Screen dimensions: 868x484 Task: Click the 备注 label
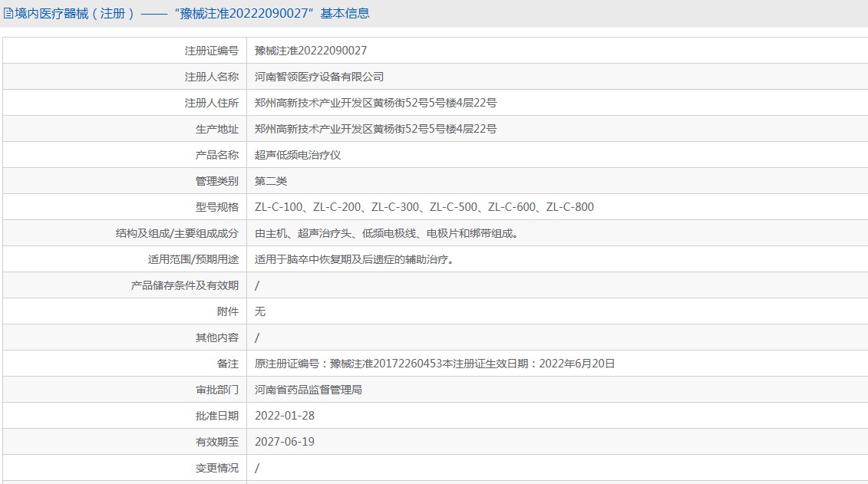click(227, 364)
